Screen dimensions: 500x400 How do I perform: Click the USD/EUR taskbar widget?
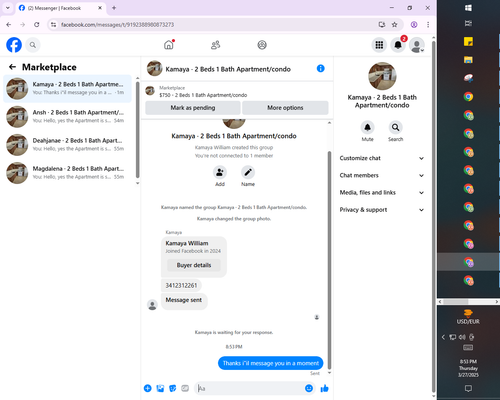pos(468,317)
